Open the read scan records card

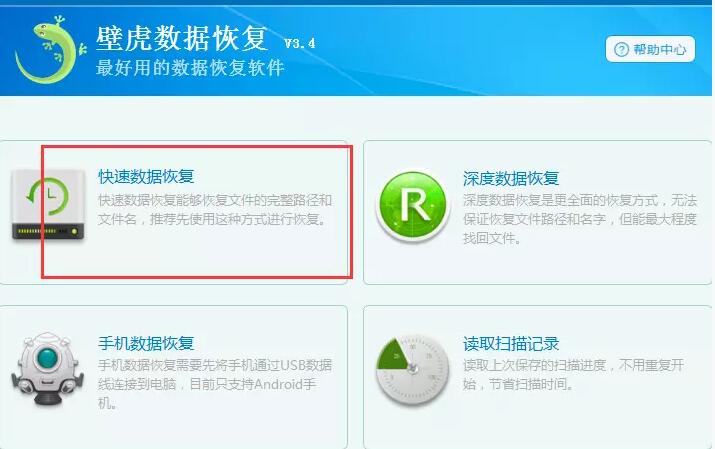[538, 377]
